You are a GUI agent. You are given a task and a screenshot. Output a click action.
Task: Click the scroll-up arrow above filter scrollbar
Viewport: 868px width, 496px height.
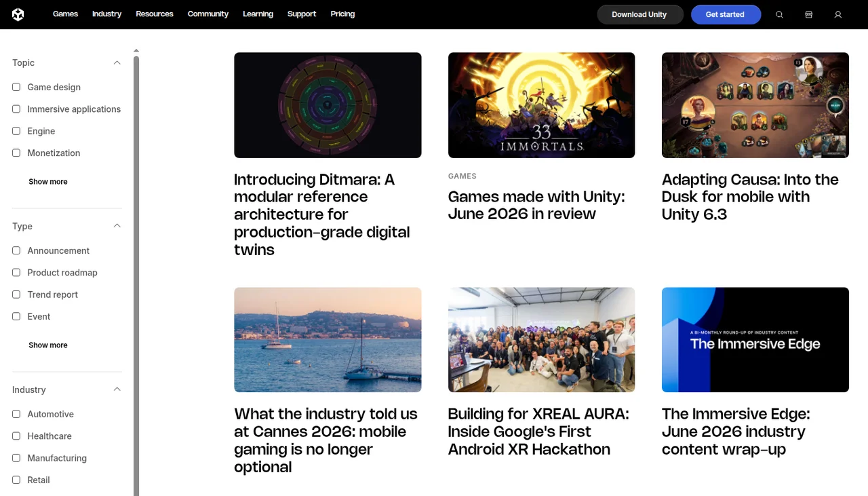click(x=136, y=51)
